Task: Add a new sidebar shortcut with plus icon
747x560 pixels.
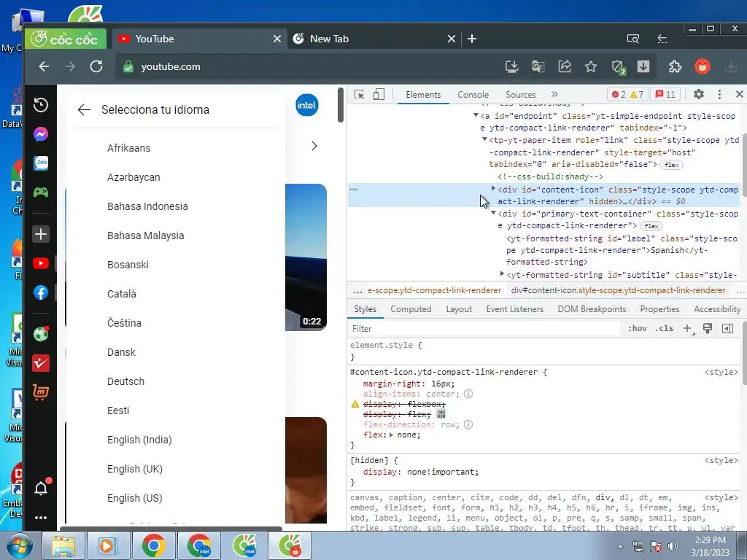Action: pos(41,234)
